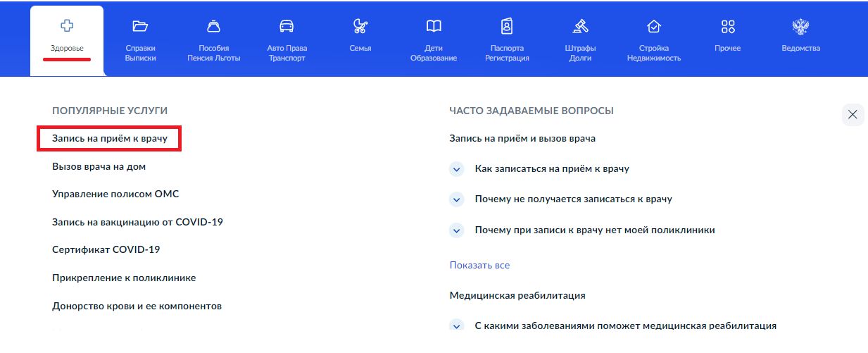Open the Паспорта Регистрация passport icon
The width and height of the screenshot is (868, 353).
[507, 27]
